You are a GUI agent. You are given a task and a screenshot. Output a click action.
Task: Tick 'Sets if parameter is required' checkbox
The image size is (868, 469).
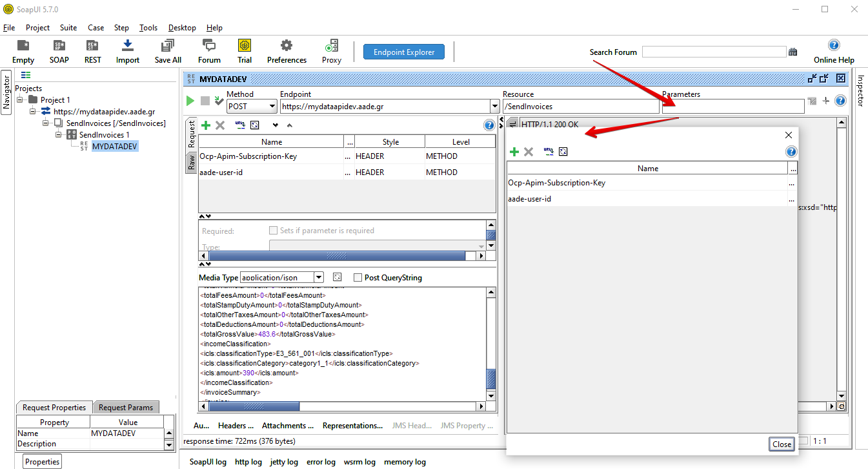(273, 231)
